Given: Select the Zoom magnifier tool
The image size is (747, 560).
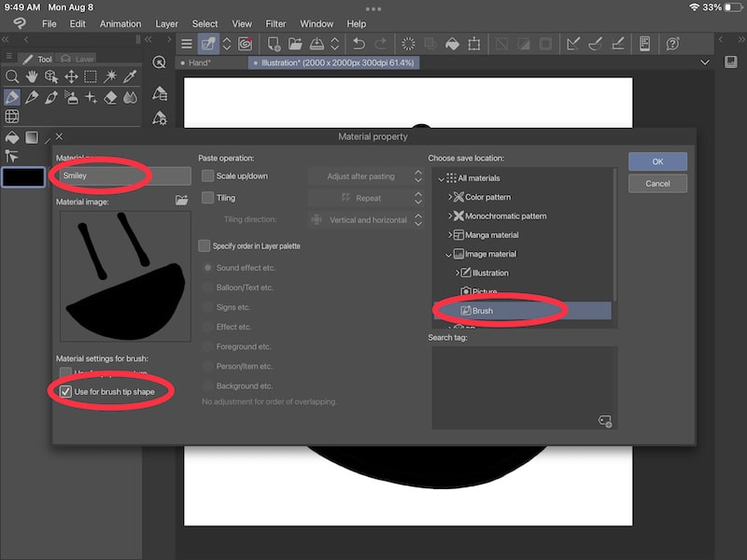Looking at the screenshot, I should (x=12, y=77).
